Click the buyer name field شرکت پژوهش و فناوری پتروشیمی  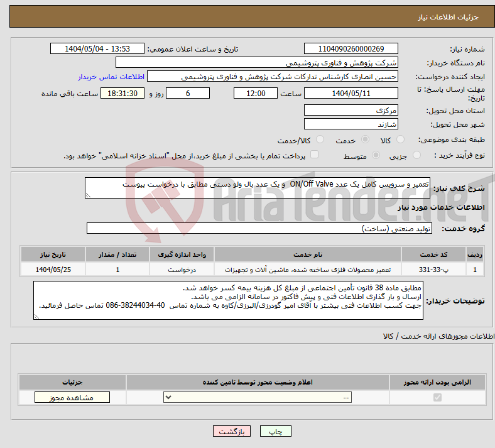tap(257, 62)
